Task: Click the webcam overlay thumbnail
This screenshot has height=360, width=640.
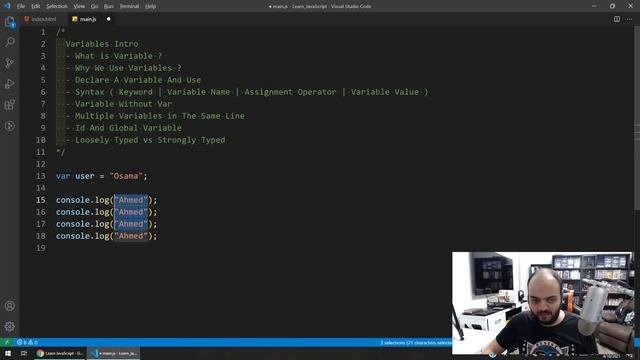Action: (x=543, y=303)
